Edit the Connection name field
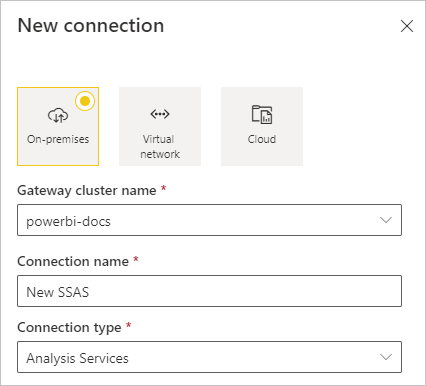This screenshot has height=386, width=426. tap(209, 291)
